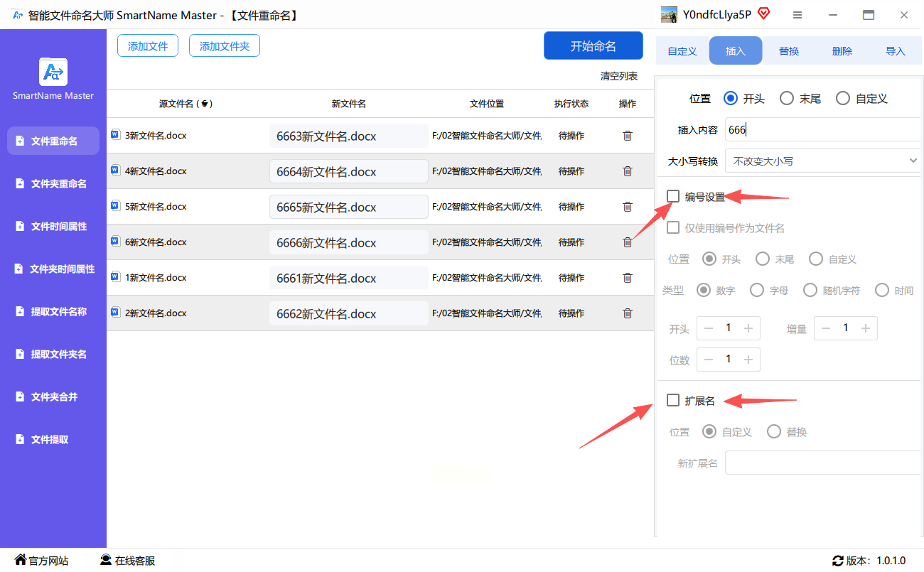The height and width of the screenshot is (572, 924).
Task: Enable the 编号设置 checkbox
Action: [673, 196]
